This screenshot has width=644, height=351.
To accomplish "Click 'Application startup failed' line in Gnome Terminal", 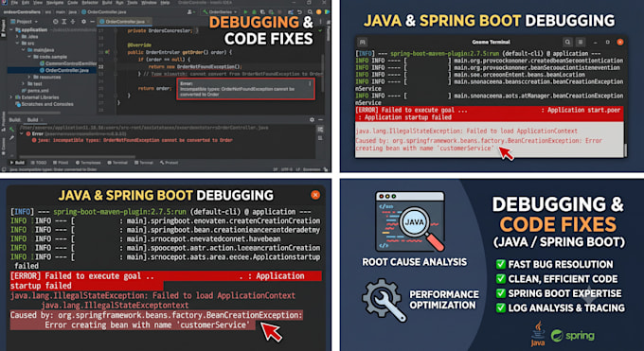I will point(407,117).
